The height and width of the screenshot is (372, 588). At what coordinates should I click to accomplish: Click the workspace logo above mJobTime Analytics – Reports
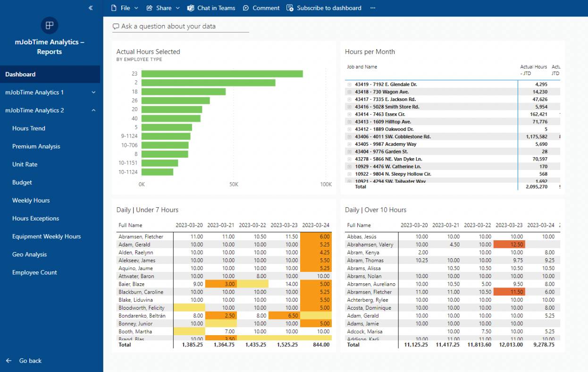50,25
